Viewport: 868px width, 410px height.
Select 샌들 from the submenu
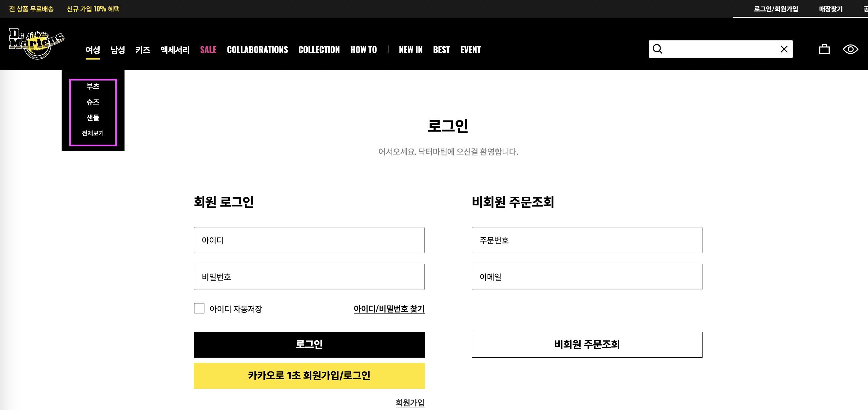(x=93, y=117)
